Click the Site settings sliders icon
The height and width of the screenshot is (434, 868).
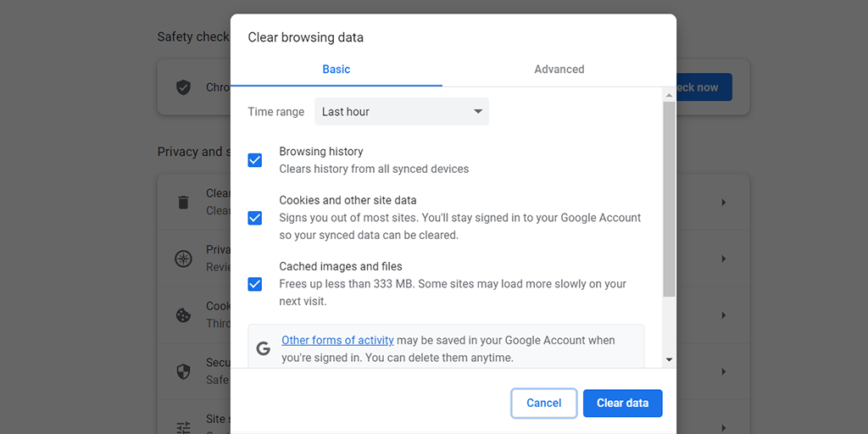183,426
